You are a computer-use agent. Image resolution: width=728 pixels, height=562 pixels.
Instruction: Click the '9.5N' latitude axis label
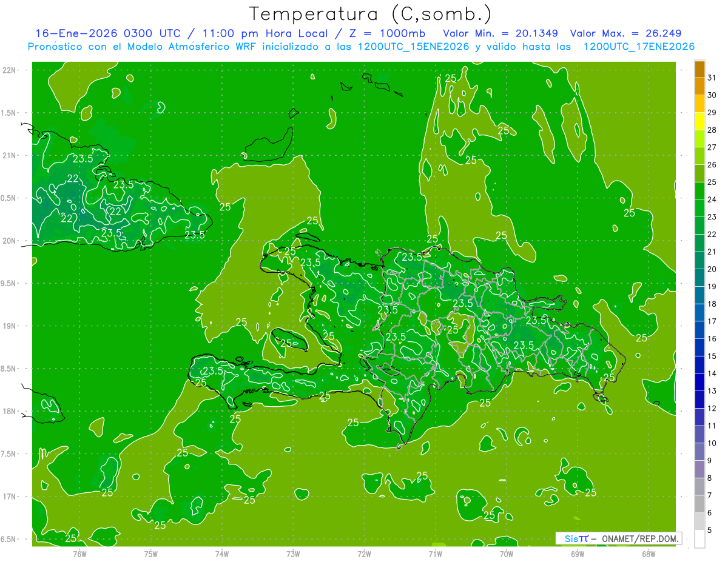point(9,283)
